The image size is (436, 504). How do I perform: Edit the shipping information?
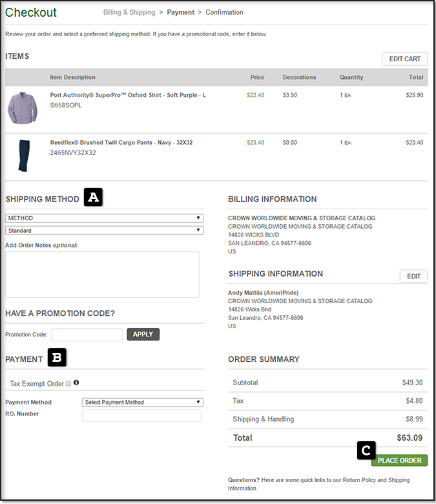(x=413, y=277)
